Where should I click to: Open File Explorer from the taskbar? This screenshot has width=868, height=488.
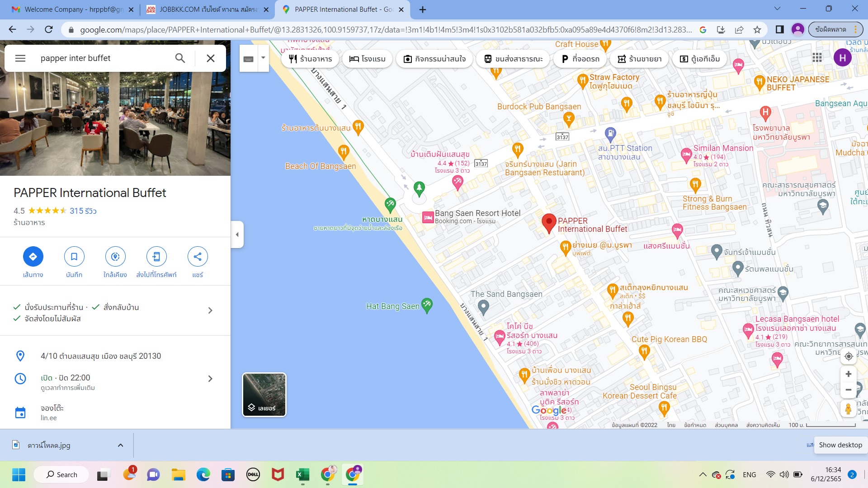[179, 475]
